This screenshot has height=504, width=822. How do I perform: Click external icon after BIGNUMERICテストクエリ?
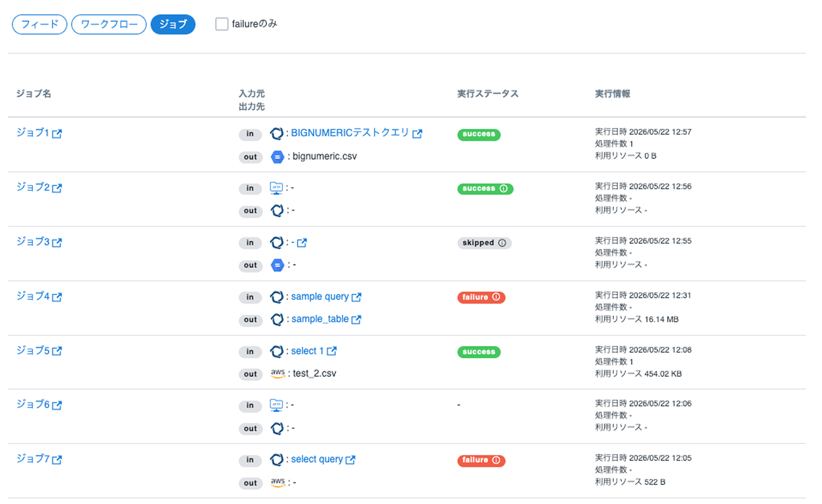pyautogui.click(x=417, y=134)
